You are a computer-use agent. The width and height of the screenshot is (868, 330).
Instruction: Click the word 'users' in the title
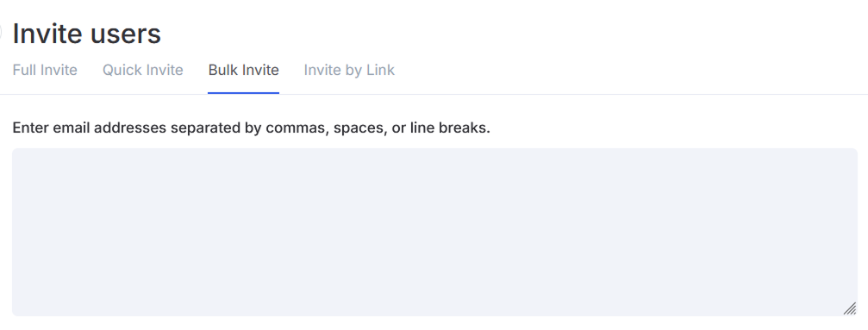pyautogui.click(x=126, y=34)
